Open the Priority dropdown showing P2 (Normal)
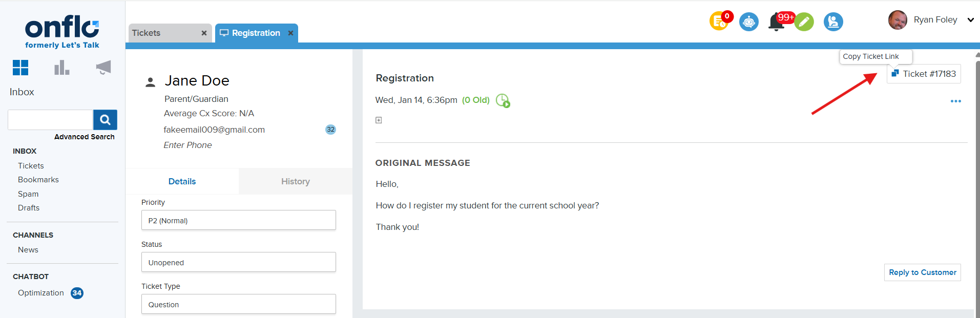This screenshot has height=318, width=980. tap(239, 220)
